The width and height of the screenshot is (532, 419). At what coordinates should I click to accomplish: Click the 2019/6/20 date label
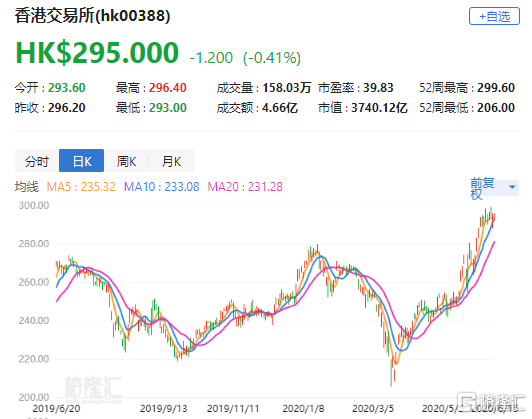click(x=56, y=408)
